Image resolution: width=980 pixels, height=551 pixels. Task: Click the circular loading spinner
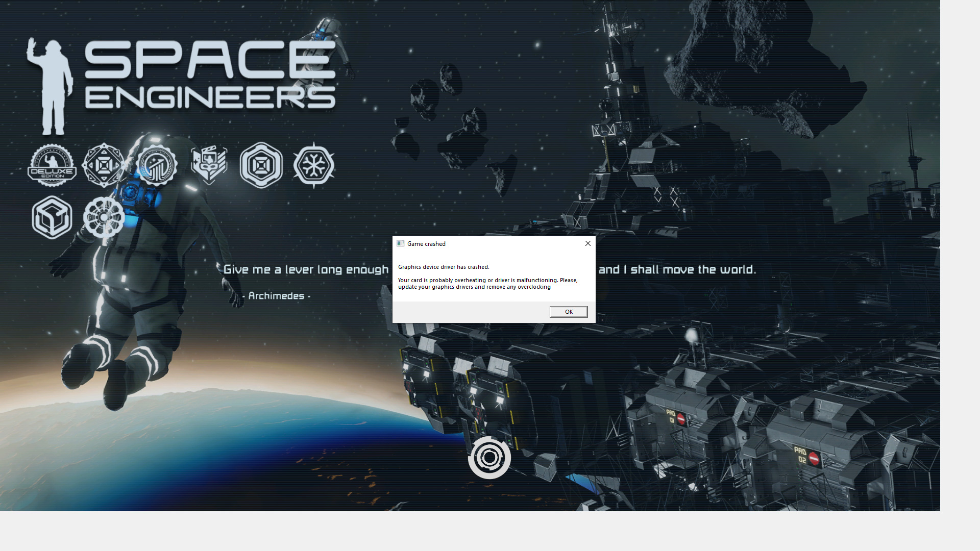tap(489, 458)
